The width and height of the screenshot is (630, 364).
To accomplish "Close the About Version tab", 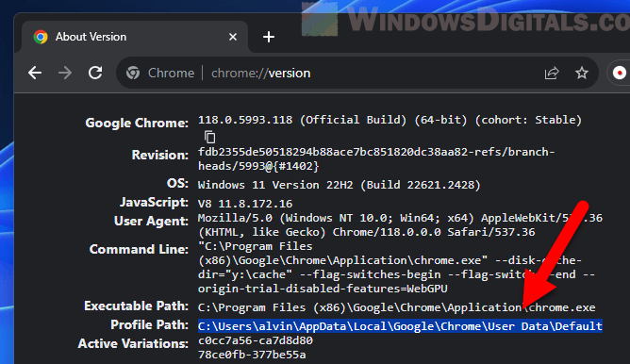I will click(x=233, y=37).
